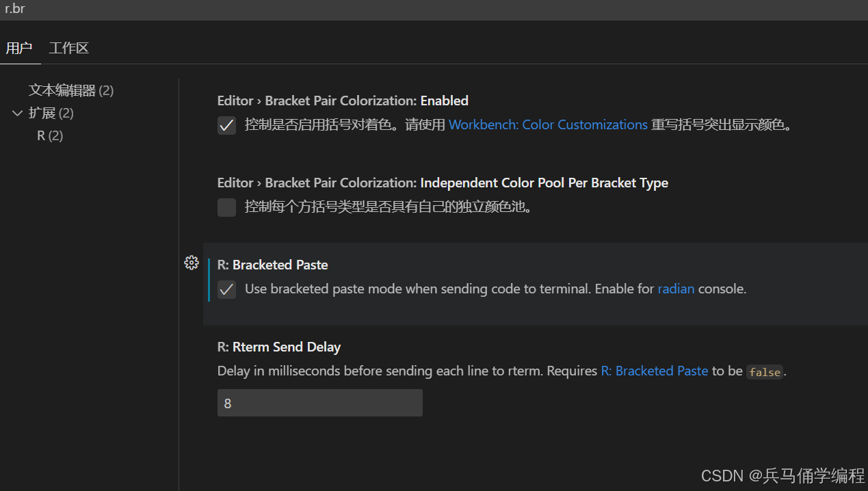Screen dimensions: 868x491
Task: Uncheck Bracket Pair Colorization Enabled checkbox
Action: tap(226, 125)
